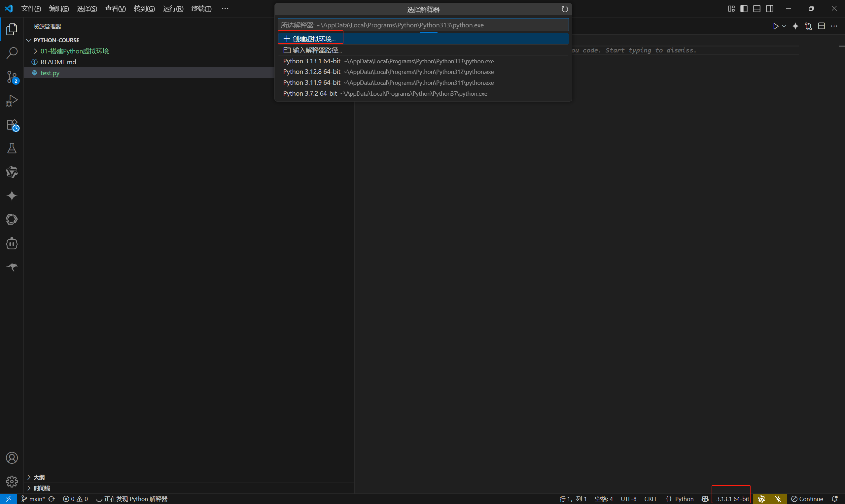Expand the 01-搭建Python虚拟环境 folder
Image resolution: width=845 pixels, height=504 pixels.
pos(74,51)
